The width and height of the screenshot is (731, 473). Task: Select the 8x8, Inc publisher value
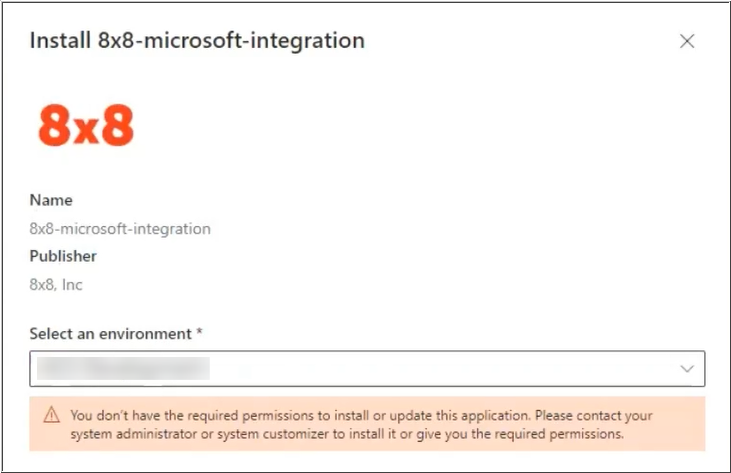coord(56,285)
